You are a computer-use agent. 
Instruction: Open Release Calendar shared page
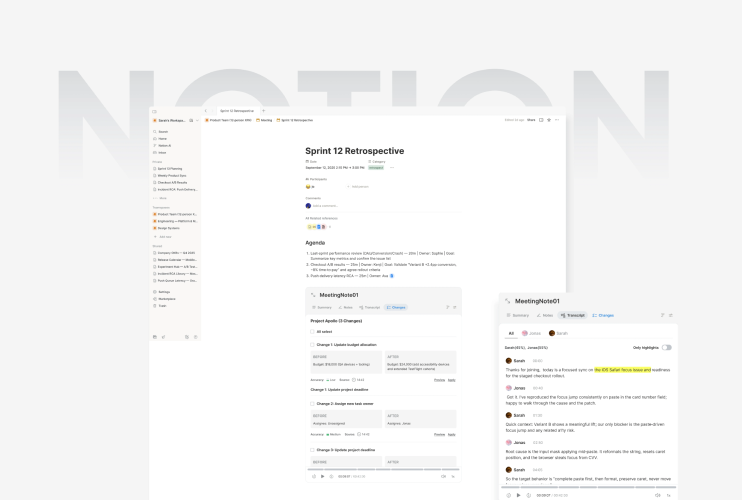pyautogui.click(x=175, y=260)
